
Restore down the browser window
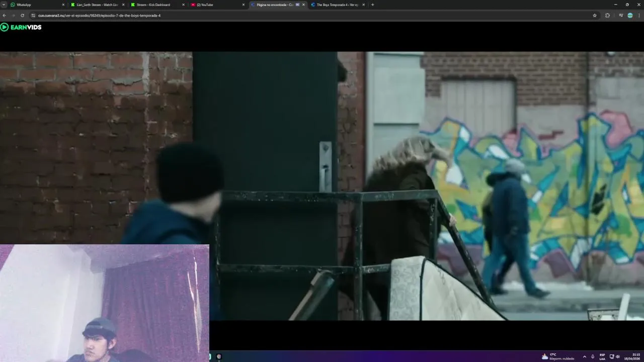click(627, 5)
